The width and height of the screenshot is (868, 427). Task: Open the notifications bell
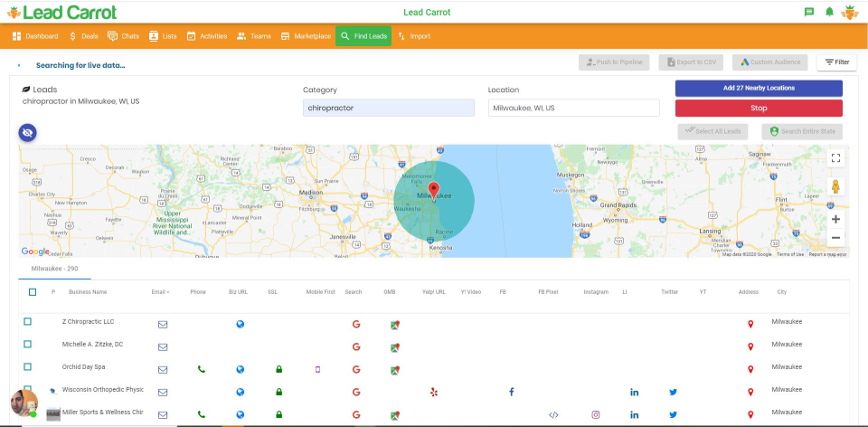click(829, 12)
